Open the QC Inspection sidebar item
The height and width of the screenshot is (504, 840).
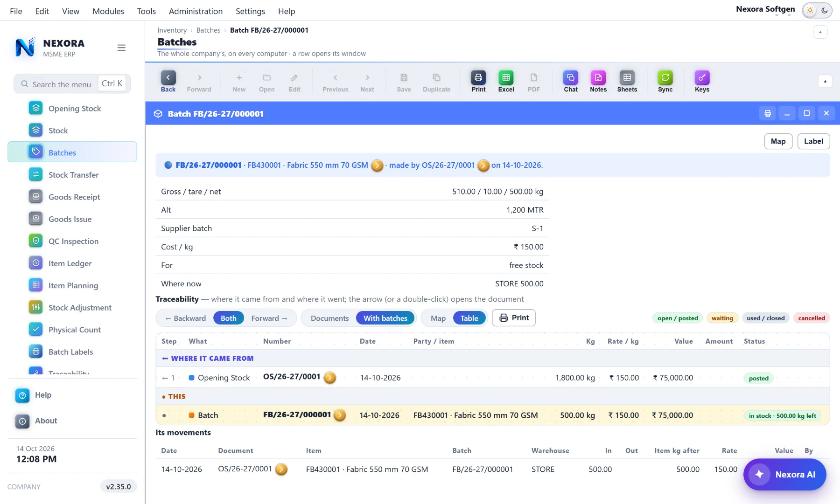point(72,241)
